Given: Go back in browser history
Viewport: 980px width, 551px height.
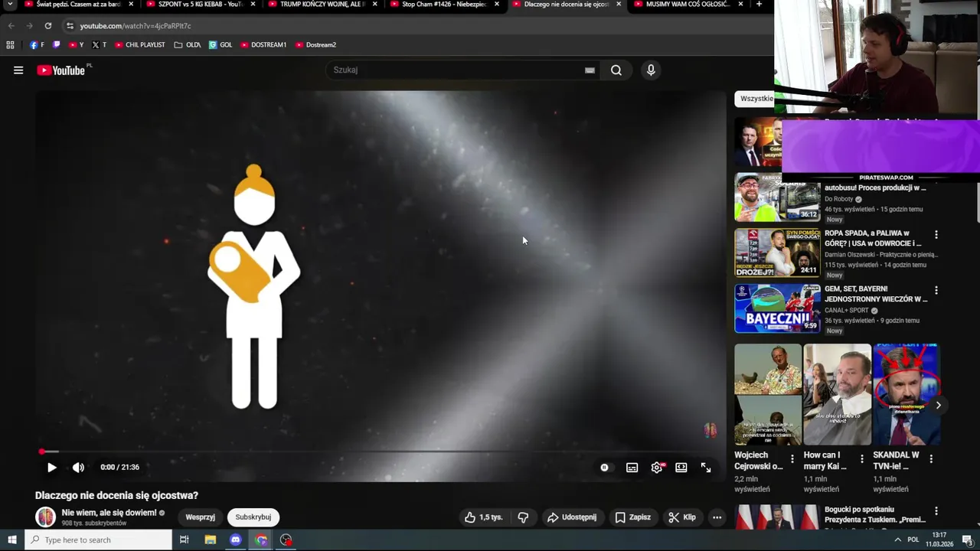Looking at the screenshot, I should [11, 26].
